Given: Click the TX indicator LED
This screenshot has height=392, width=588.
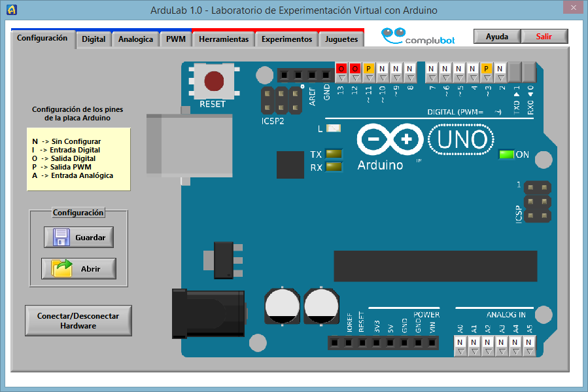Looking at the screenshot, I should point(334,154).
